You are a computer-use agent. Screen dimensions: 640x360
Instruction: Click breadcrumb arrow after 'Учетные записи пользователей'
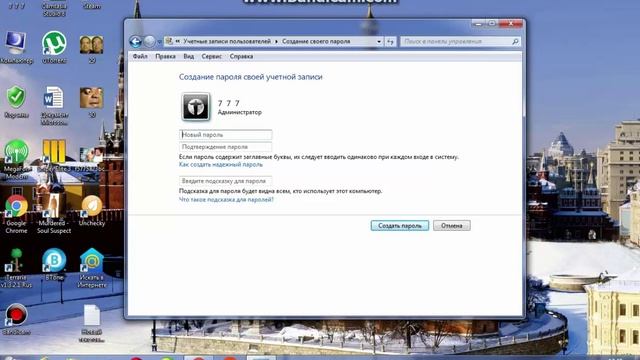pos(276,42)
